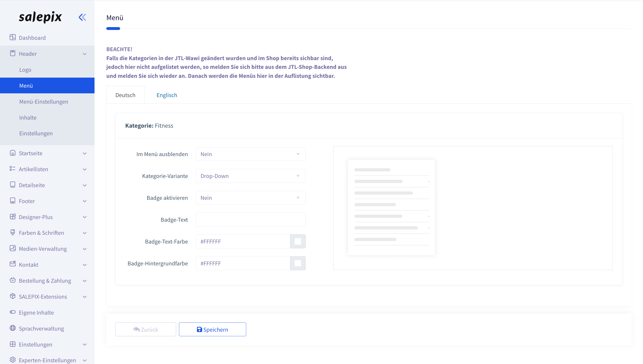
Task: Click the Einstellungen grid icon at bottom
Action: (x=12, y=344)
